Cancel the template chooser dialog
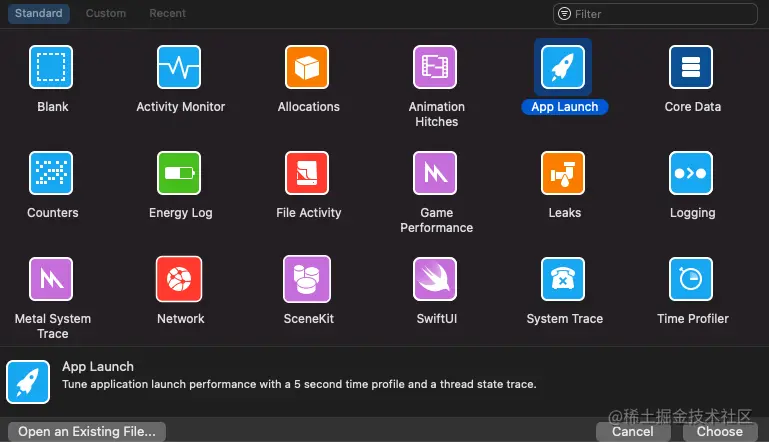Screen dimensions: 769x442 click(633, 432)
